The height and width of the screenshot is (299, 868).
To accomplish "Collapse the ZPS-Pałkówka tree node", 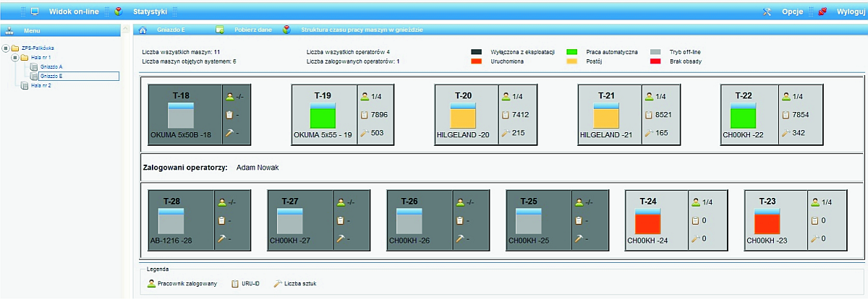I will 6,48.
